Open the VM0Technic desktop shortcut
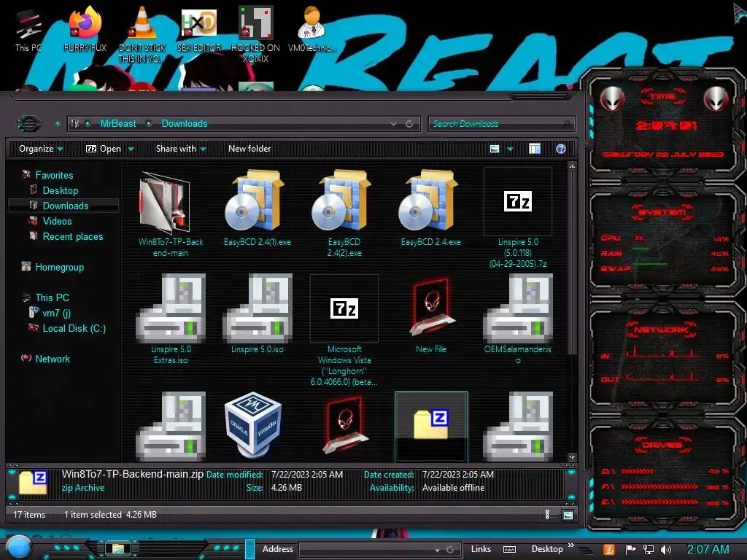This screenshot has width=747, height=560. (312, 29)
